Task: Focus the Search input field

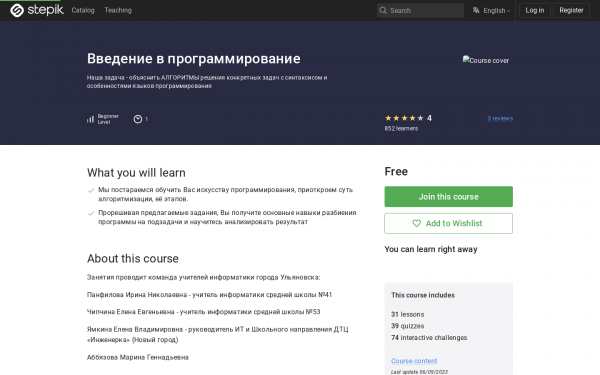Action: click(420, 10)
